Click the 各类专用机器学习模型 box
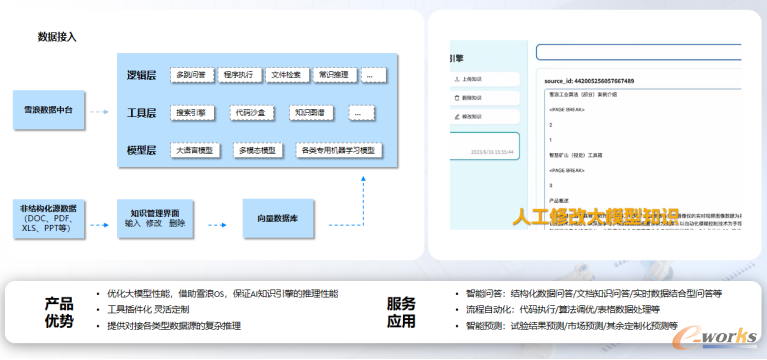Image resolution: width=767 pixels, height=360 pixels. click(338, 151)
